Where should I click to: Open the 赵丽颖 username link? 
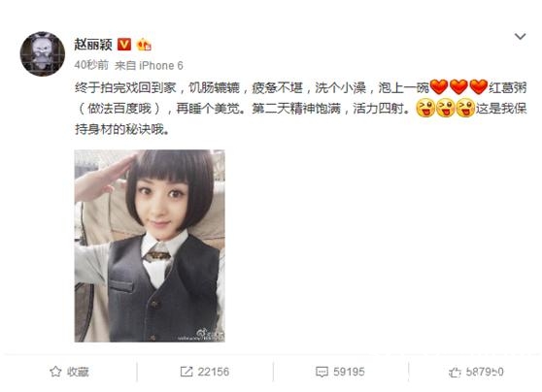[93, 45]
